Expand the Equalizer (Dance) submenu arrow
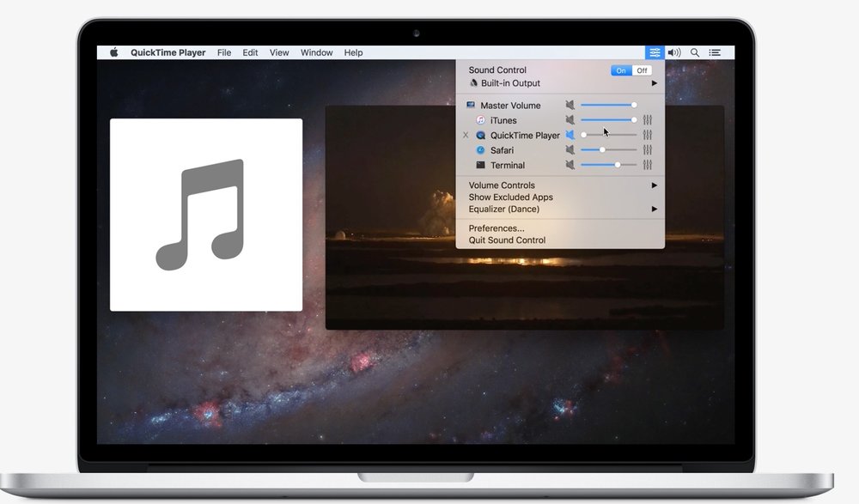 pyautogui.click(x=654, y=209)
